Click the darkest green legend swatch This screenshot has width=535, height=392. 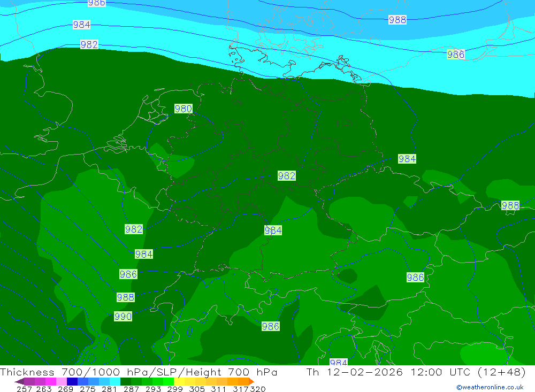pyautogui.click(x=126, y=381)
